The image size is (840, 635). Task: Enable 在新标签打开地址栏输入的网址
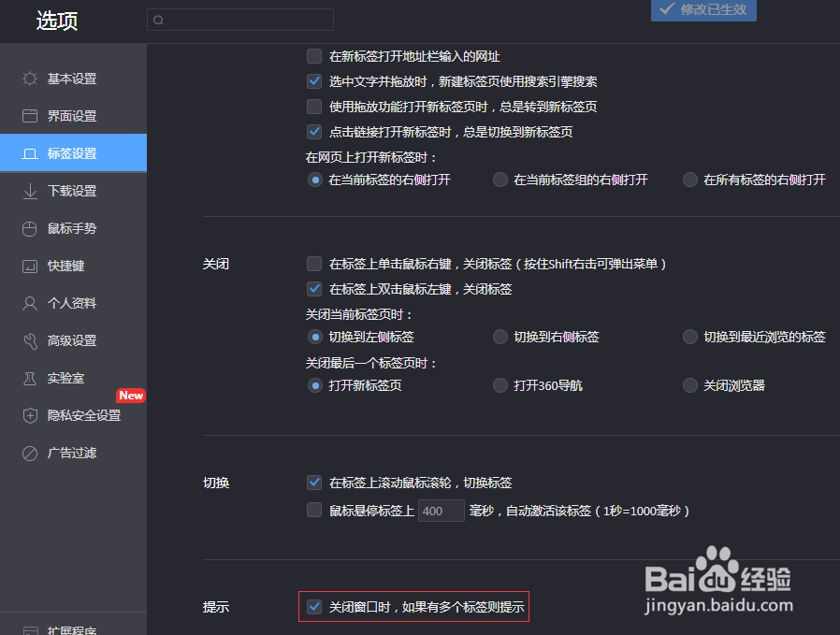tap(314, 56)
